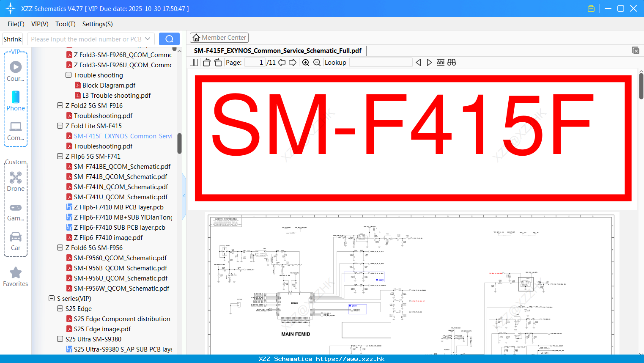Collapse Z Fold6 5G SM-F956 node
The image size is (644, 363).
click(x=60, y=247)
